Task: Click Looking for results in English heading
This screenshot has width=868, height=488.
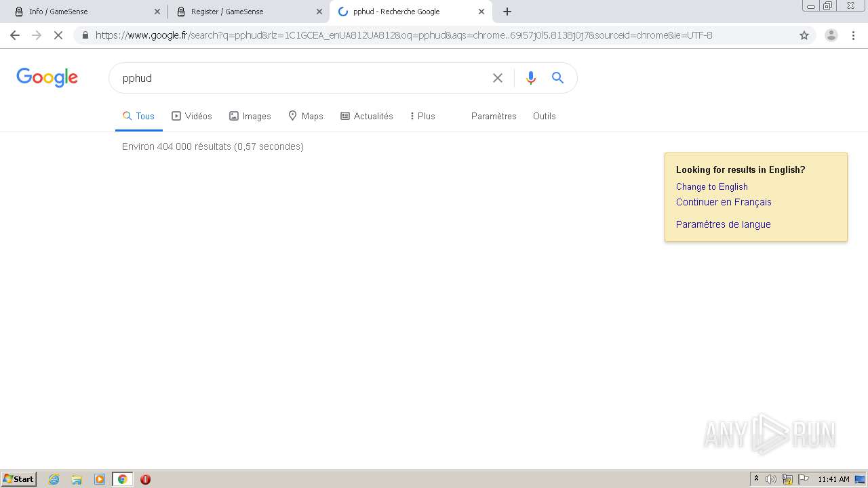Action: [x=741, y=169]
